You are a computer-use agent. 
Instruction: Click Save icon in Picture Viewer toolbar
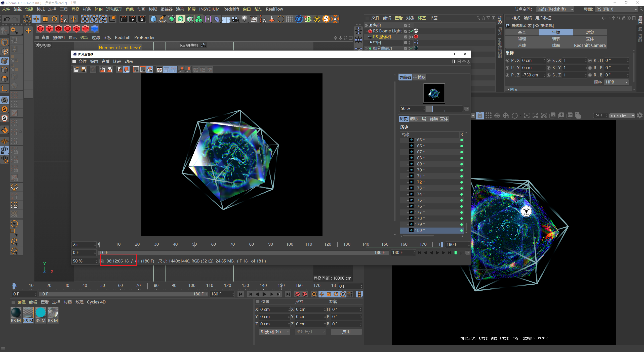tap(84, 70)
